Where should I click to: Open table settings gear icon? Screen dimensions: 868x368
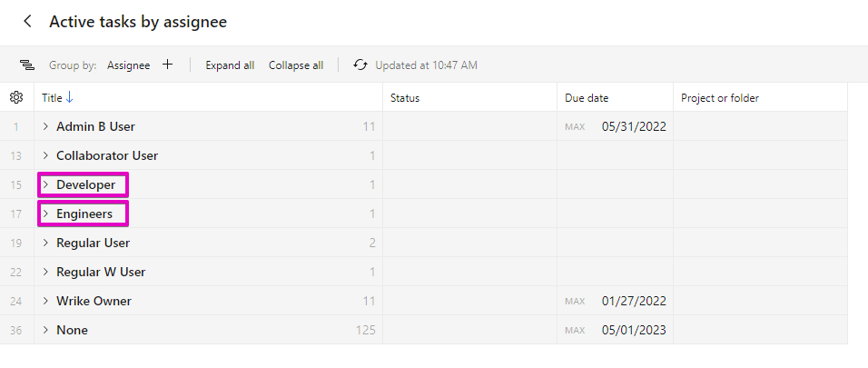[16, 97]
